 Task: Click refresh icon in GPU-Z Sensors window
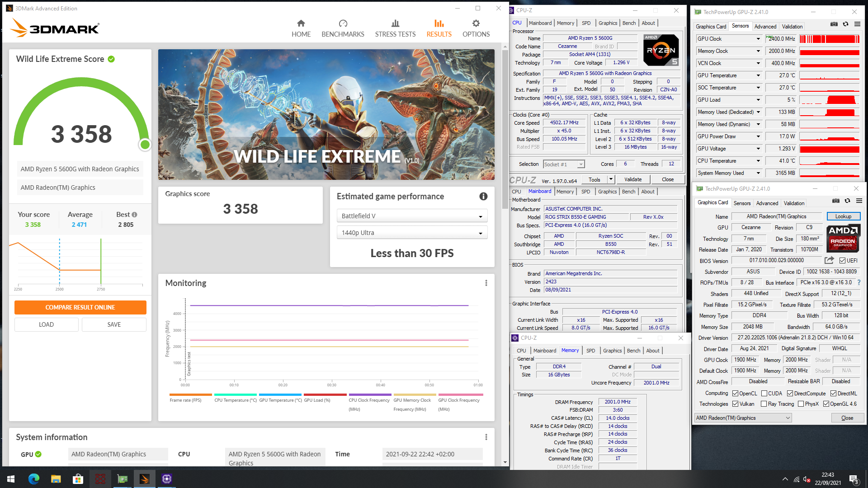pos(845,24)
